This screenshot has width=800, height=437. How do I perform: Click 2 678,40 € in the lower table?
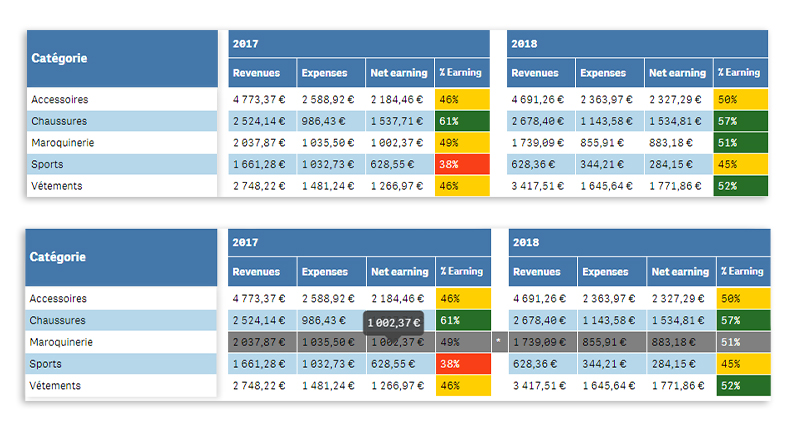tap(540, 321)
